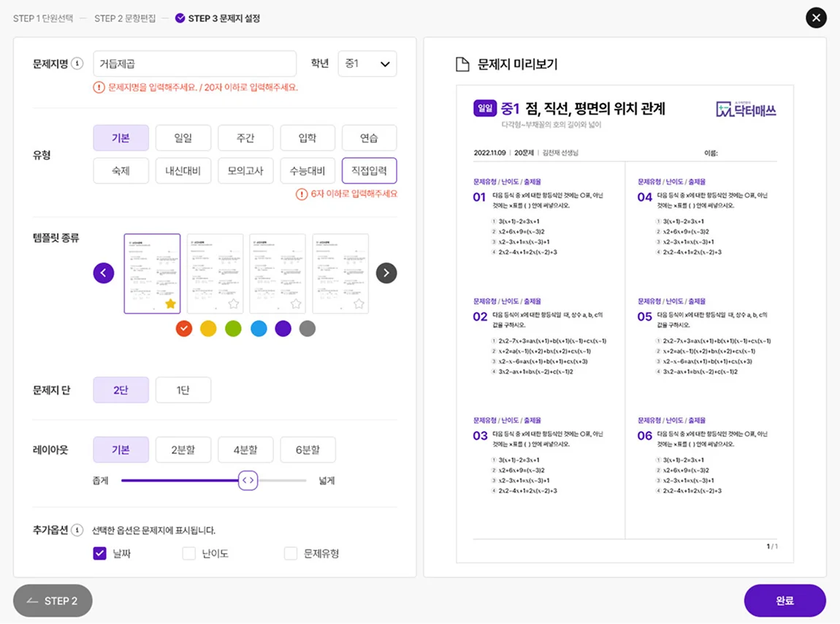Select the 2분할 layout option

point(183,449)
